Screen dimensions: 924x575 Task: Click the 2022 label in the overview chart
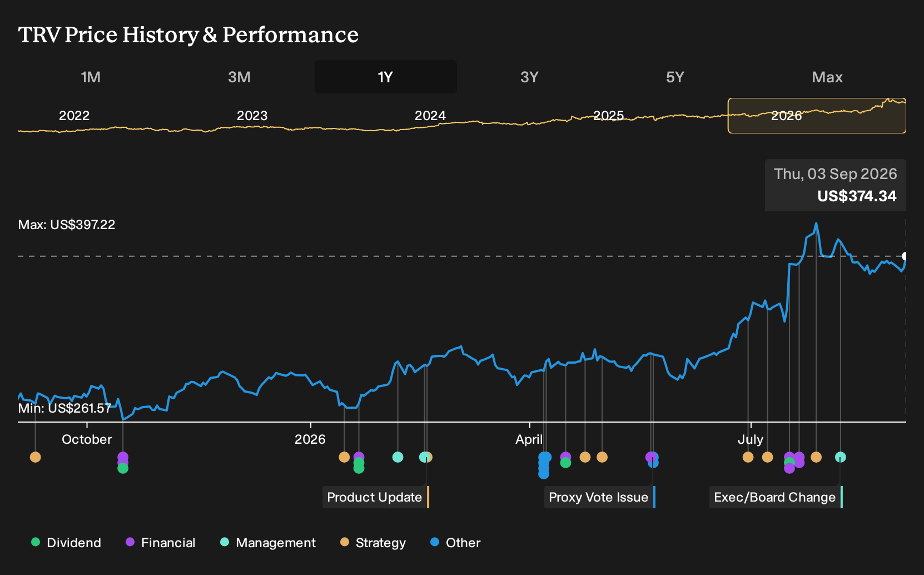point(74,116)
